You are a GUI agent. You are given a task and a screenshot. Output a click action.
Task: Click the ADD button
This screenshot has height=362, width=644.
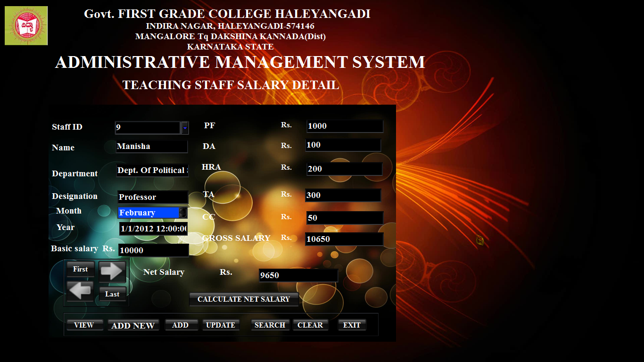coord(182,324)
